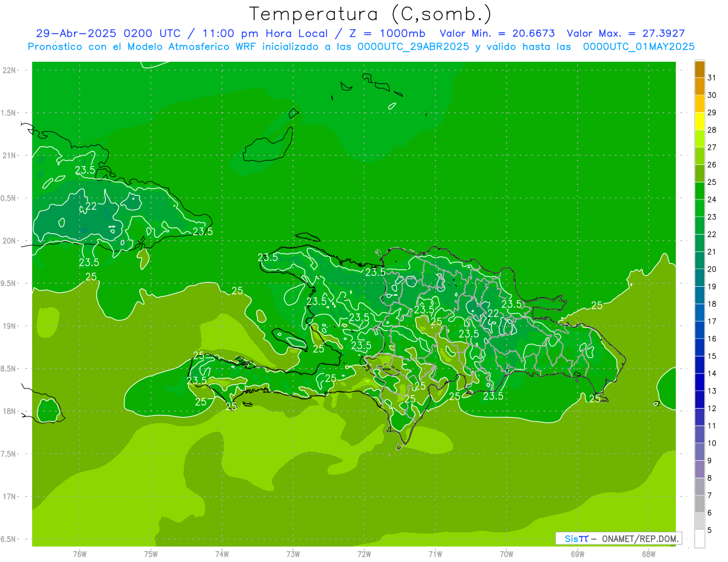Click the white legend swatch below 5
This screenshot has height=562, width=728.
(x=699, y=539)
